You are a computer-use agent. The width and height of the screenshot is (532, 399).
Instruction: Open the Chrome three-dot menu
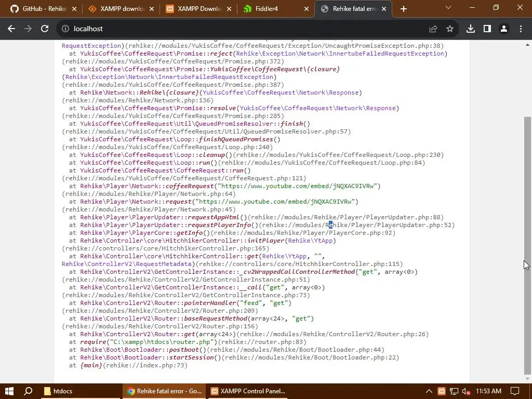[x=521, y=29]
